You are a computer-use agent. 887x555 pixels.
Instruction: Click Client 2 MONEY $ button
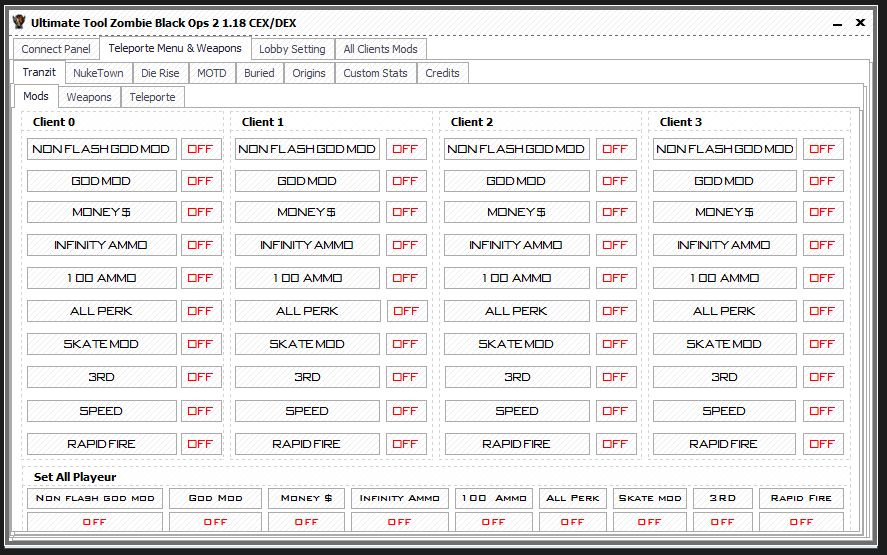(x=516, y=212)
